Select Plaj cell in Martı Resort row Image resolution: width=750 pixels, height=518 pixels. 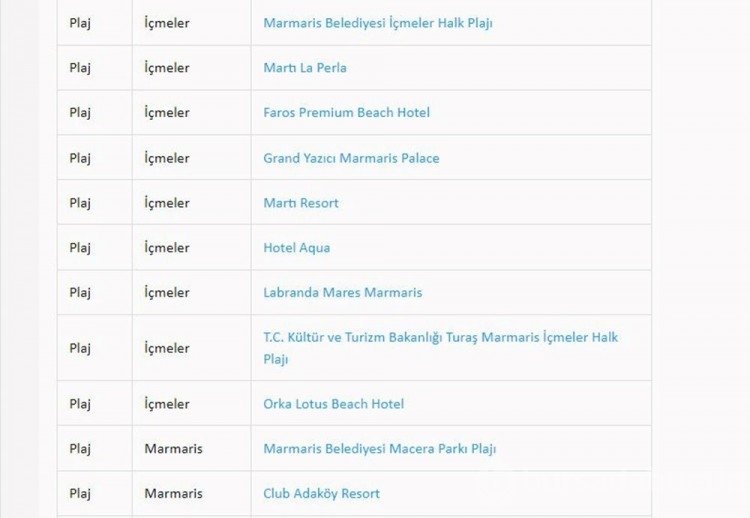point(95,203)
